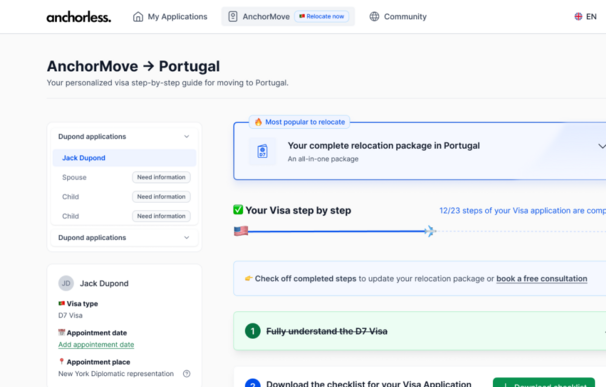Expand the second Dupond applications section
The height and width of the screenshot is (387, 606).
tap(187, 237)
